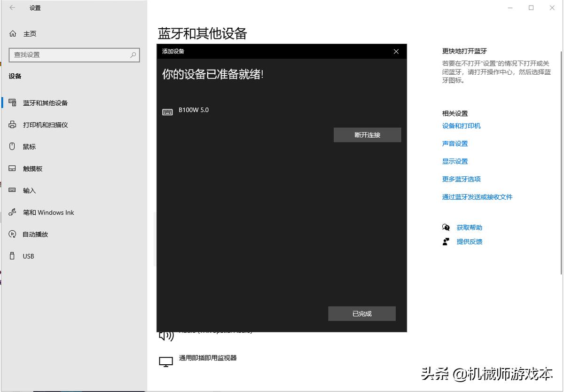Select the 蓝牙和其他设备 sidebar entry
The image size is (564, 392).
(45, 102)
